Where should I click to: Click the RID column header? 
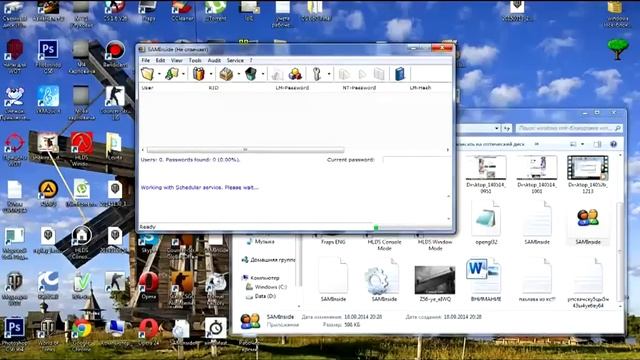(213, 88)
